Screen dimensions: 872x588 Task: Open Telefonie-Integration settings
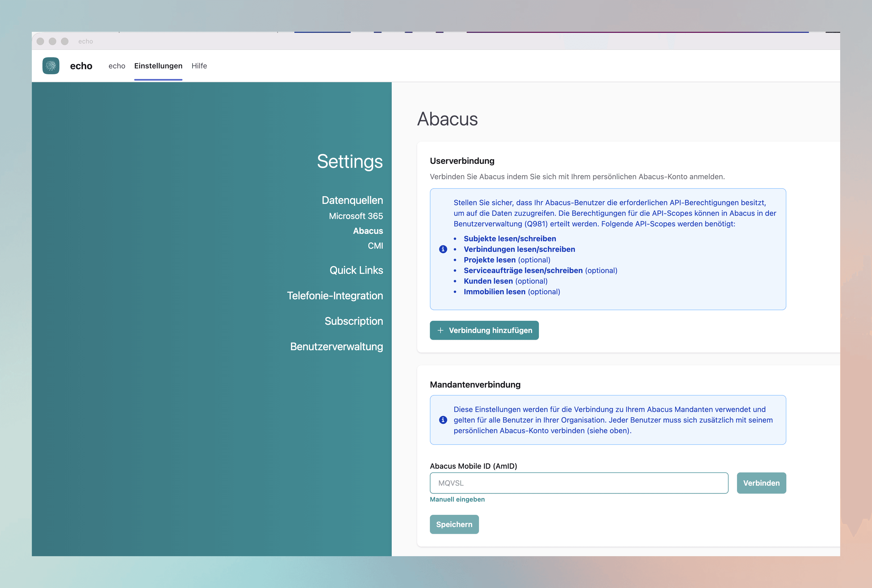[335, 296]
